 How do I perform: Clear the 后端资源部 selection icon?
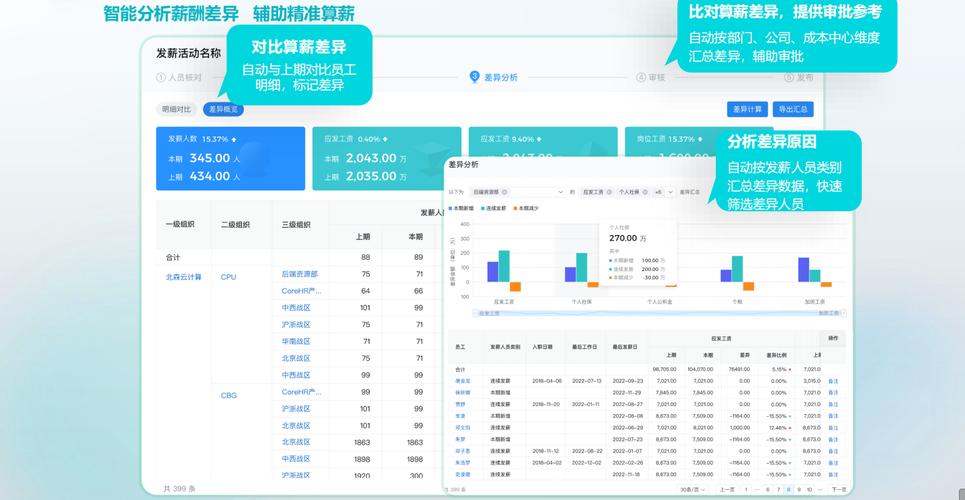(505, 192)
